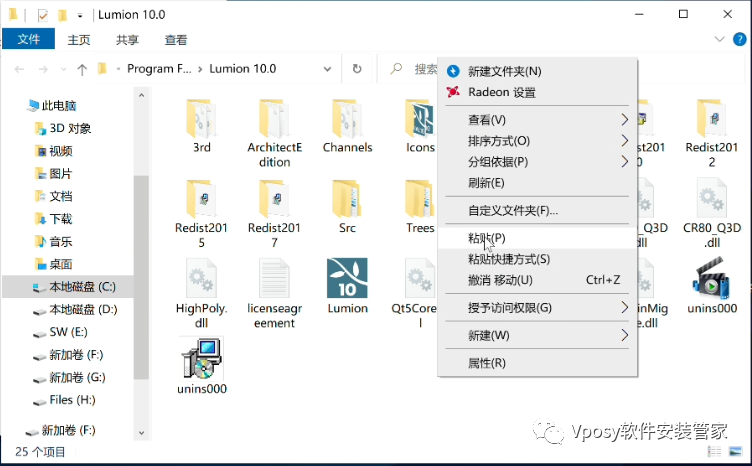This screenshot has width=752, height=466.
Task: Select SW (E:) drive
Action: [60, 332]
